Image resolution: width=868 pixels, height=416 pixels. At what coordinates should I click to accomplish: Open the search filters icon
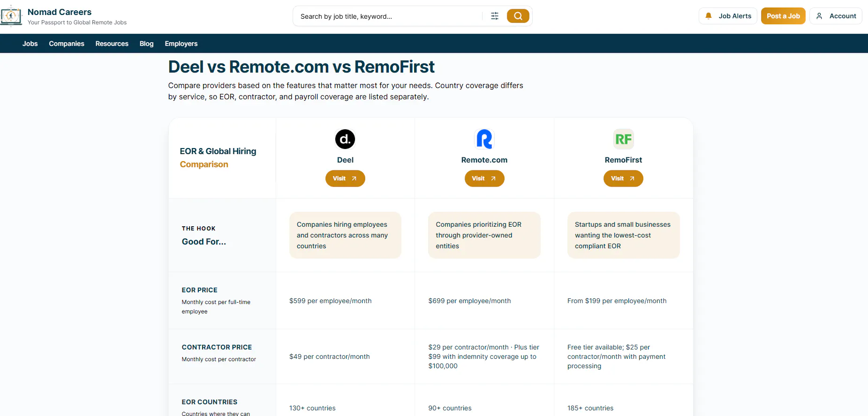click(x=495, y=16)
